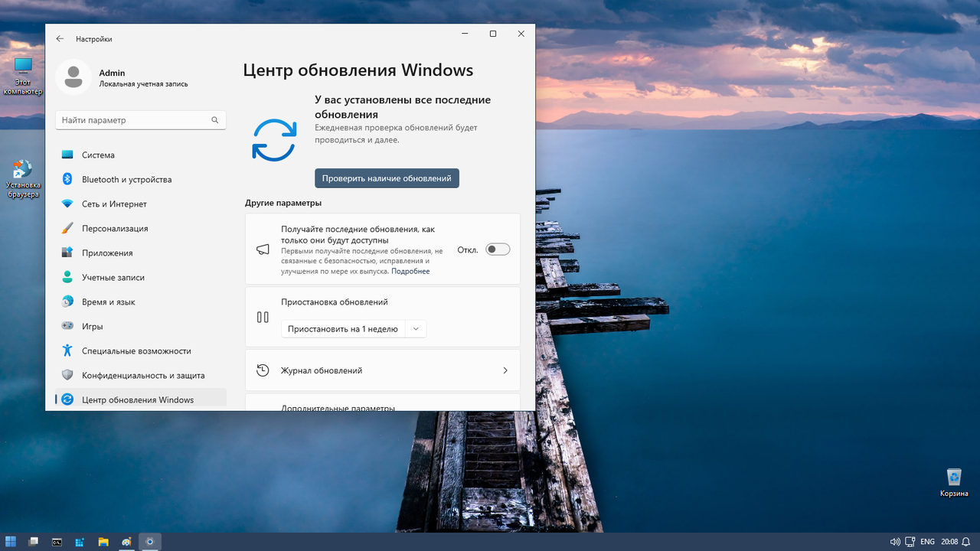Screen dimensions: 980x551
Task: Click the Приостановить на 1 неделю button
Action: (x=343, y=329)
